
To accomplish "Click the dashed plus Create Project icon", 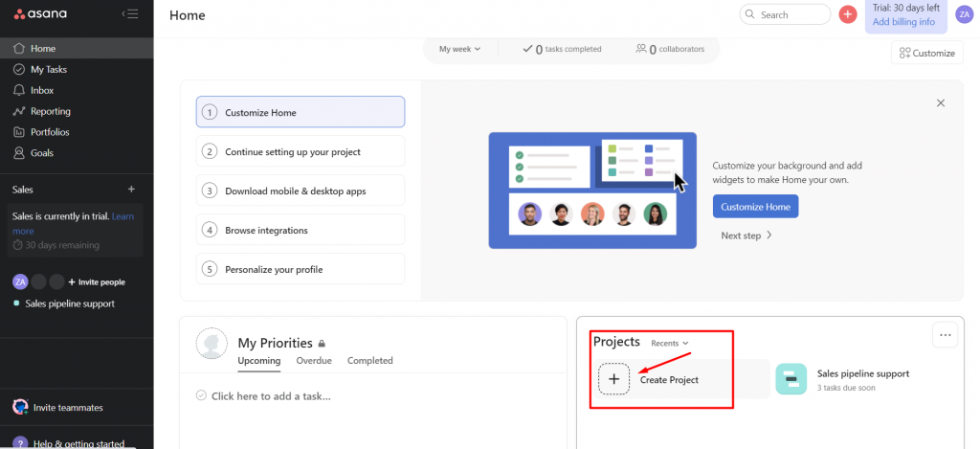I will click(x=613, y=379).
